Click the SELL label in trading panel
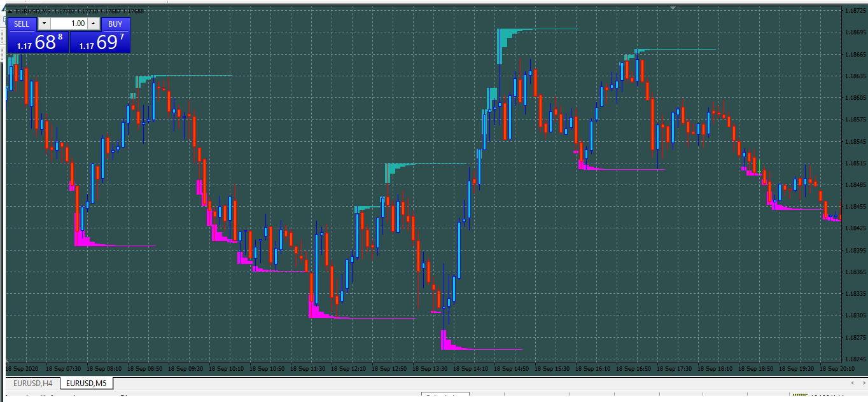Screen dimensions: 868x402 point(21,24)
